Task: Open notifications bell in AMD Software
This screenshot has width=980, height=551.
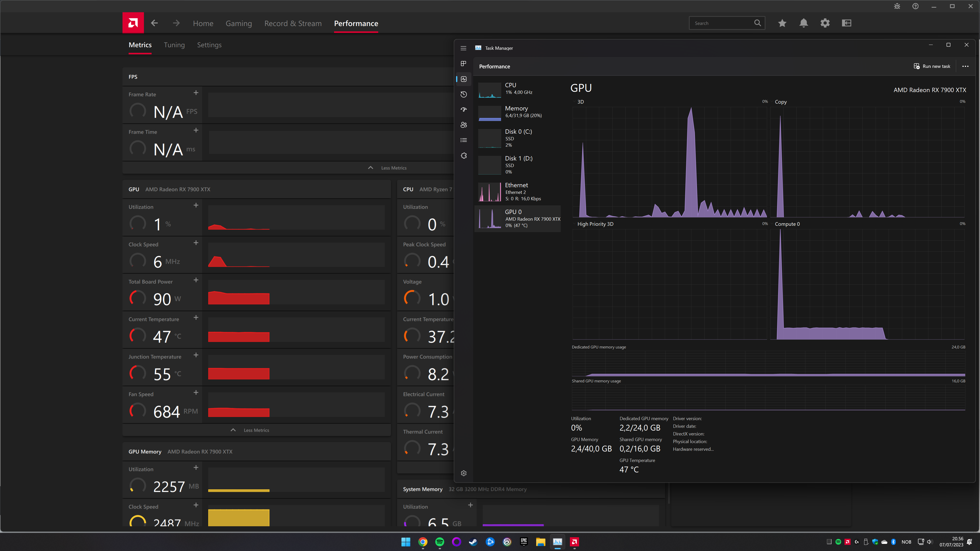Action: click(803, 23)
